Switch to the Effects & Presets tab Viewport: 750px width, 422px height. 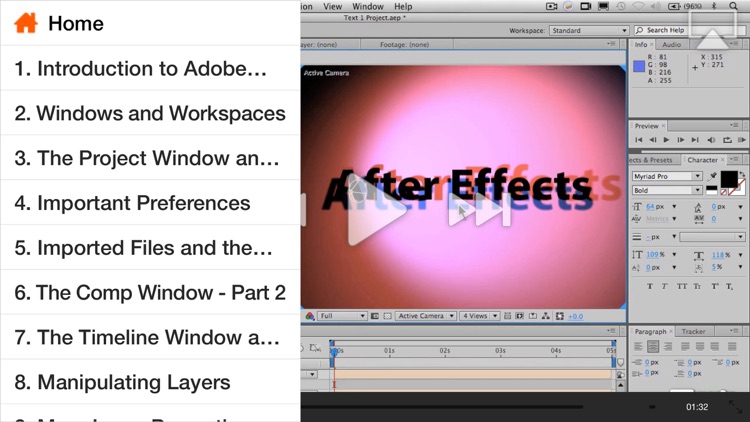coord(651,160)
